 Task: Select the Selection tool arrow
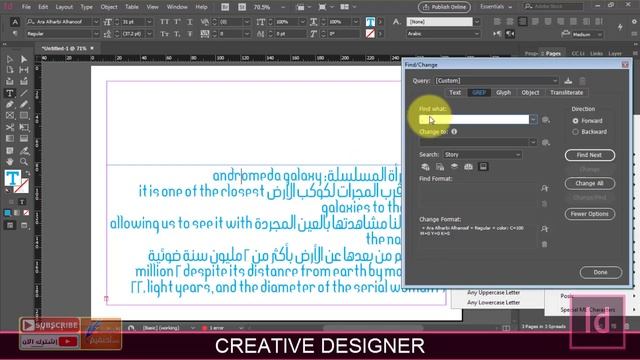[x=10, y=60]
